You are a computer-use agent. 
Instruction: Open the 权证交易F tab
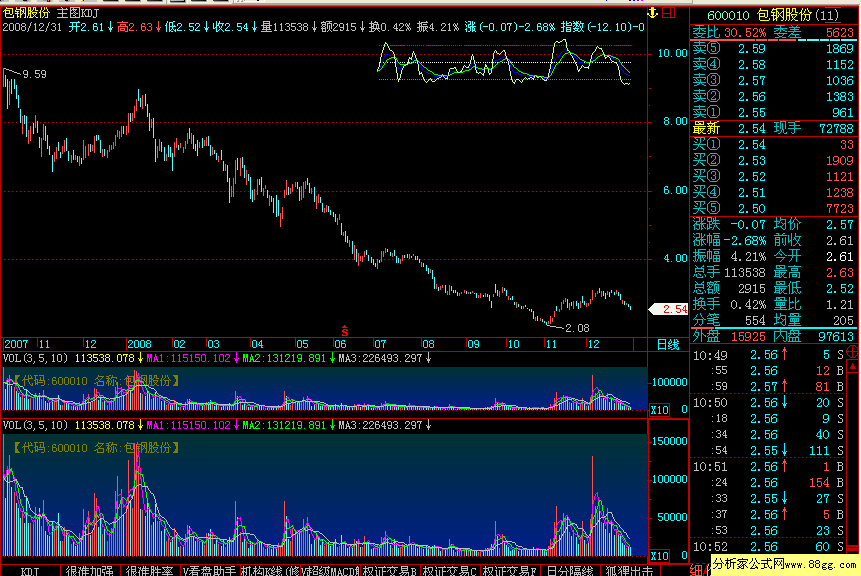[x=510, y=571]
